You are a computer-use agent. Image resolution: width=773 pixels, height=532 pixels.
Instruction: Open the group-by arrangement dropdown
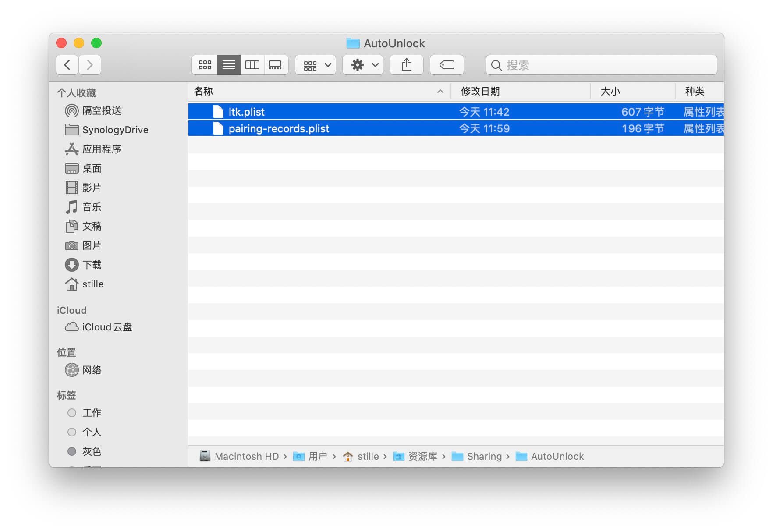316,65
